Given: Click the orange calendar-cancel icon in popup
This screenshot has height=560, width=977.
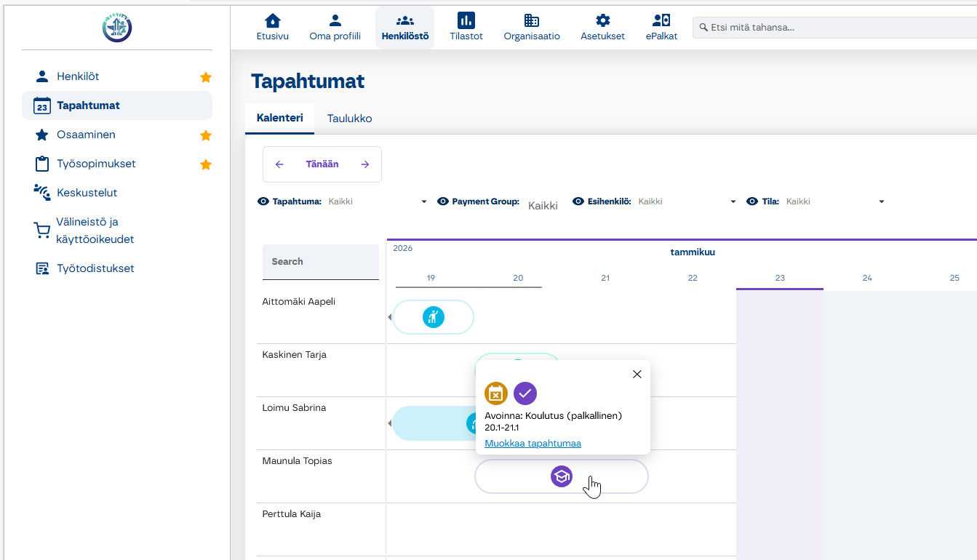Looking at the screenshot, I should coord(496,393).
